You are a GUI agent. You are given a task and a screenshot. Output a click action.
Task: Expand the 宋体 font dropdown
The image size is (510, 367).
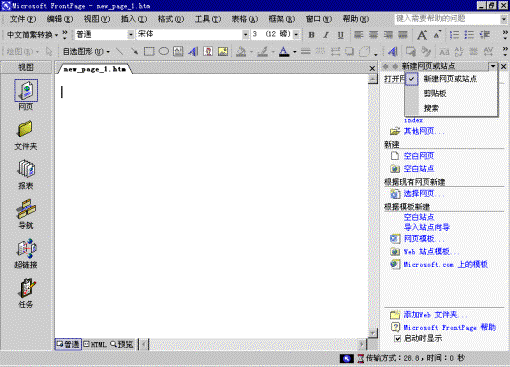pos(246,34)
